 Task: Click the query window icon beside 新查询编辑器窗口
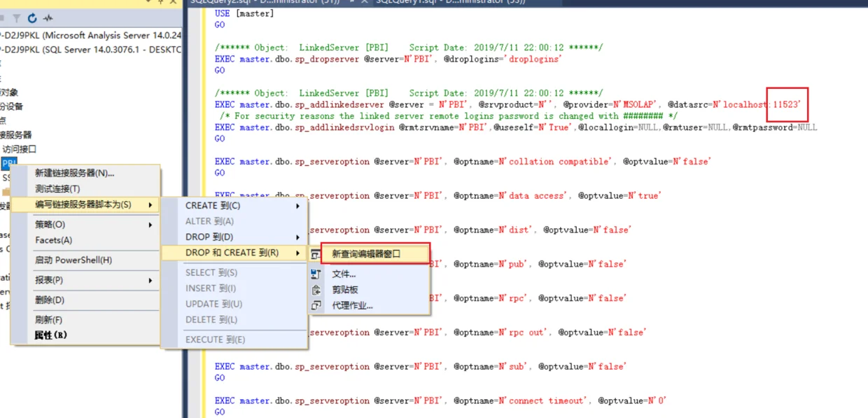(316, 254)
